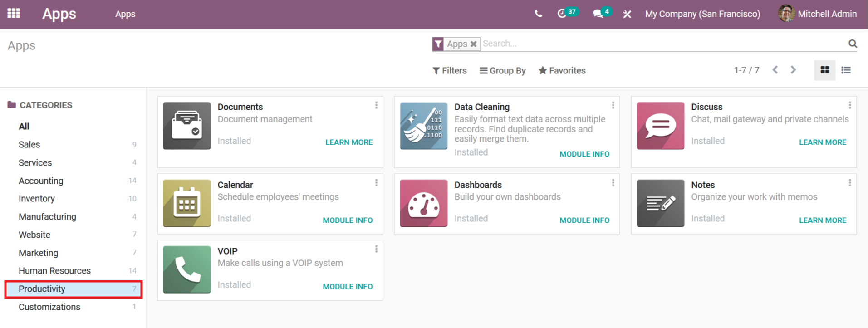Click Module Info on Data Cleaning card

coord(584,154)
